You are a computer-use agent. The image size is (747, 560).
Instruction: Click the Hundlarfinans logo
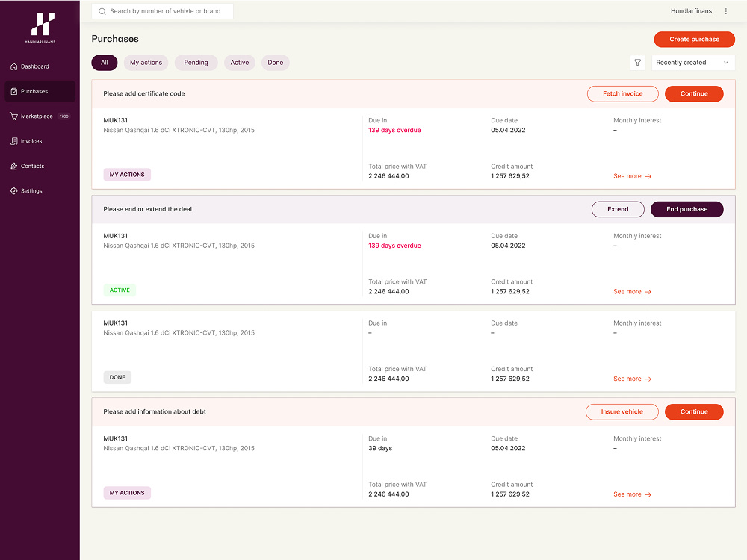point(41,28)
